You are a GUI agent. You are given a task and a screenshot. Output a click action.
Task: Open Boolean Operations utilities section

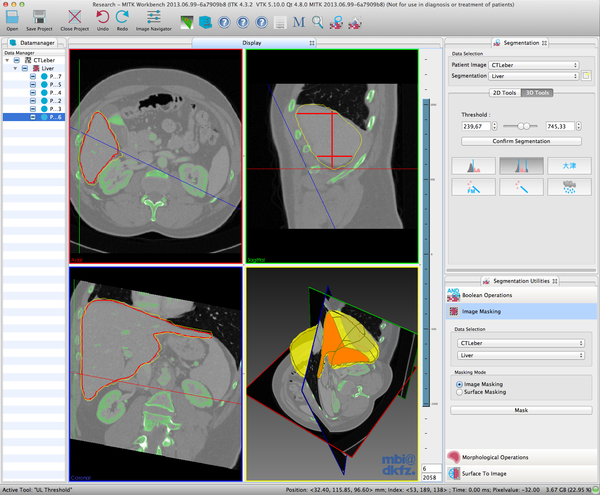[x=521, y=295]
